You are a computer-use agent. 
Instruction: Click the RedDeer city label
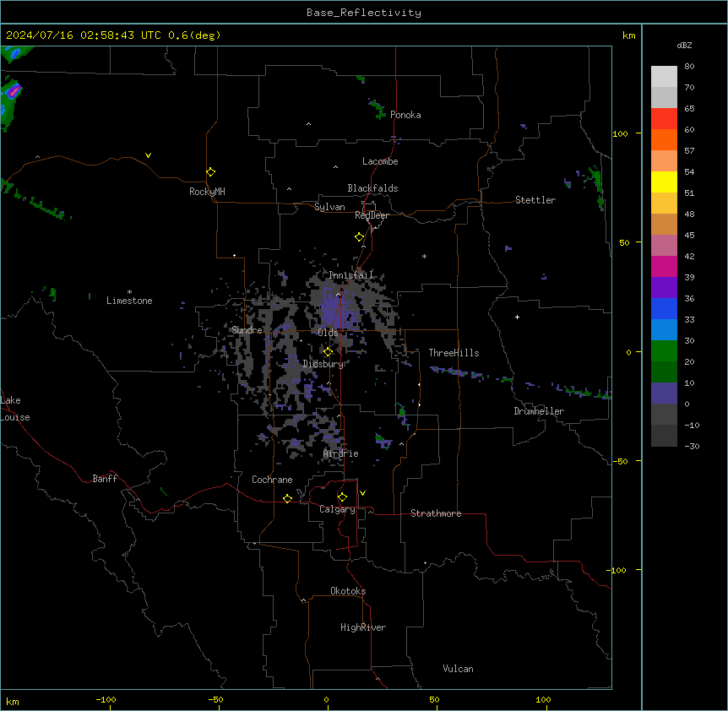pyautogui.click(x=372, y=215)
